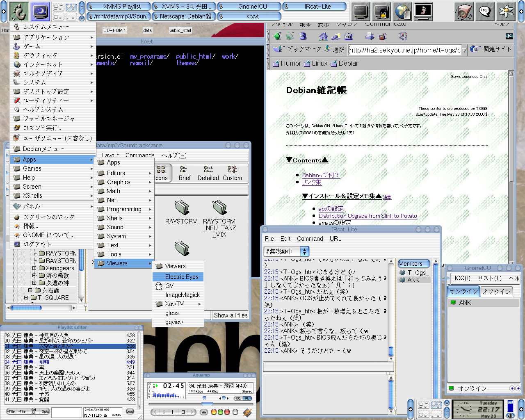The width and height of the screenshot is (525, 420).
Task: Click the grey Aquamp round button
Action: click(x=235, y=412)
